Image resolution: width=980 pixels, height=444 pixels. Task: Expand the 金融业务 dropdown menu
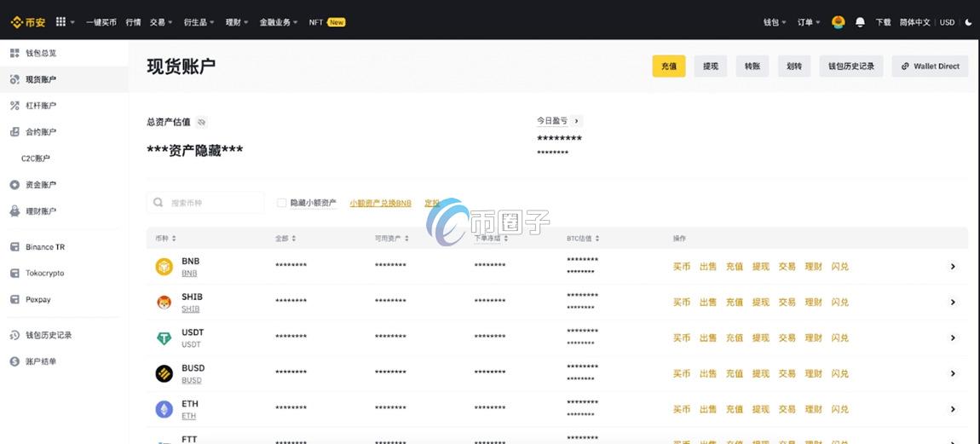(x=279, y=22)
